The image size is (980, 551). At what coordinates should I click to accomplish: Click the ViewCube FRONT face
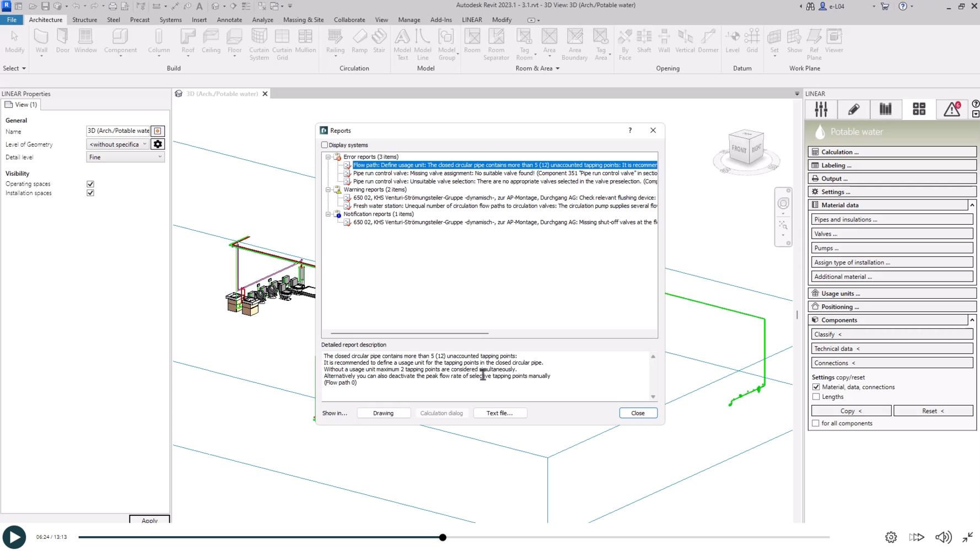[739, 149]
